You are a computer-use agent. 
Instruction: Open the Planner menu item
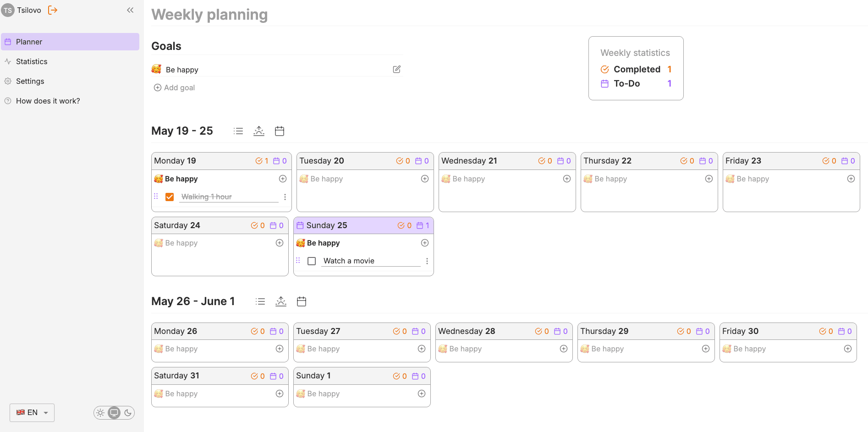pyautogui.click(x=70, y=42)
